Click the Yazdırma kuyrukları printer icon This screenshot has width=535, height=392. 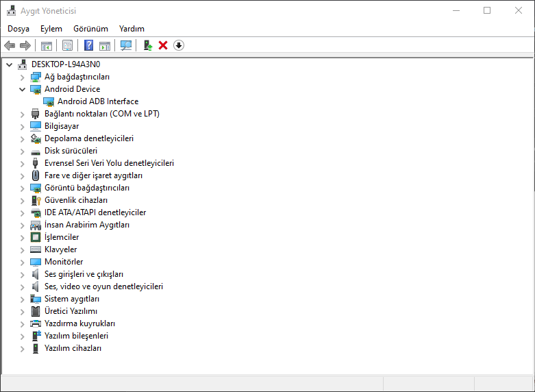tap(36, 323)
